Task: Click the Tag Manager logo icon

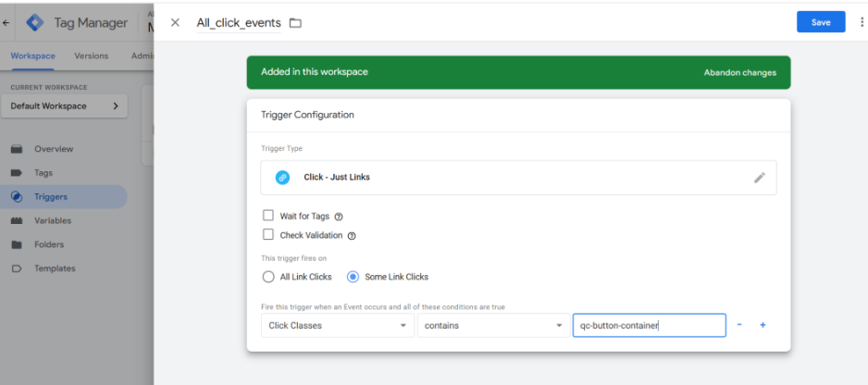Action: click(x=35, y=22)
